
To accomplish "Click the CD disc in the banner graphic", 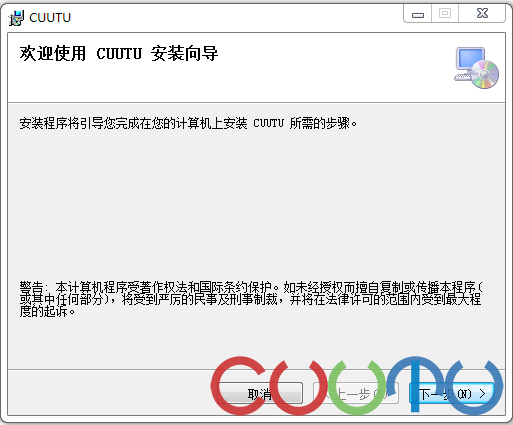I will click(x=485, y=74).
